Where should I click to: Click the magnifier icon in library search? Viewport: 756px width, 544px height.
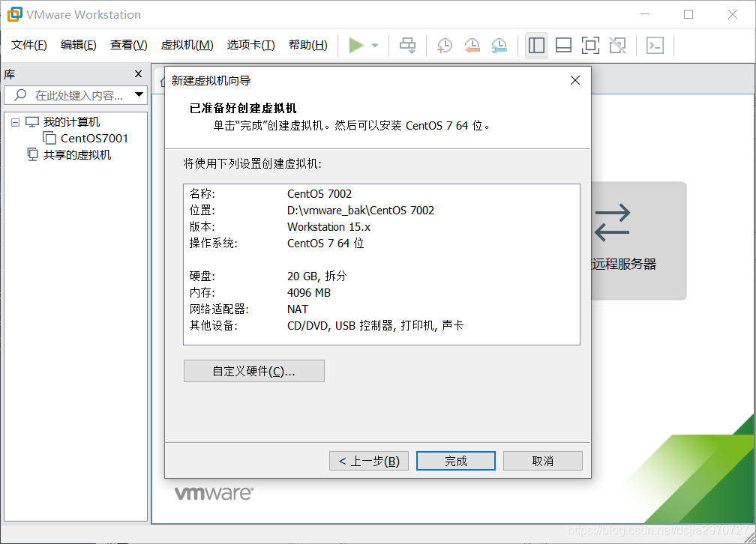click(x=20, y=94)
